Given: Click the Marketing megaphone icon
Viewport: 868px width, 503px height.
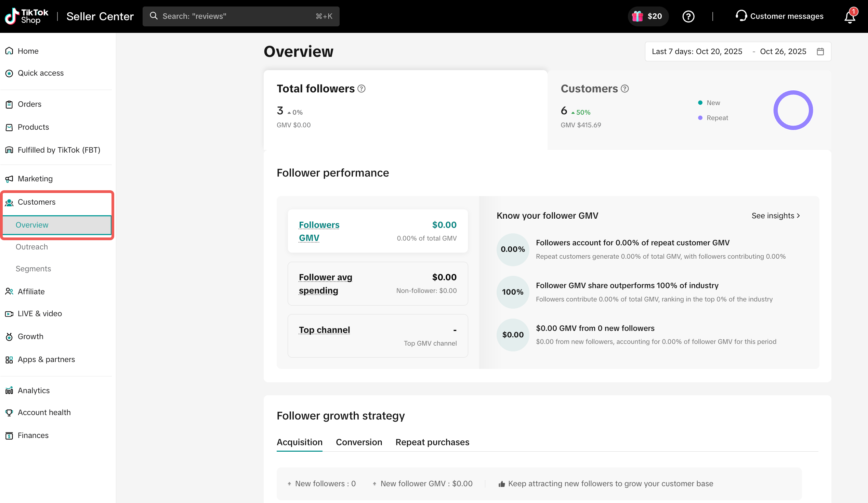Looking at the screenshot, I should pyautogui.click(x=9, y=179).
